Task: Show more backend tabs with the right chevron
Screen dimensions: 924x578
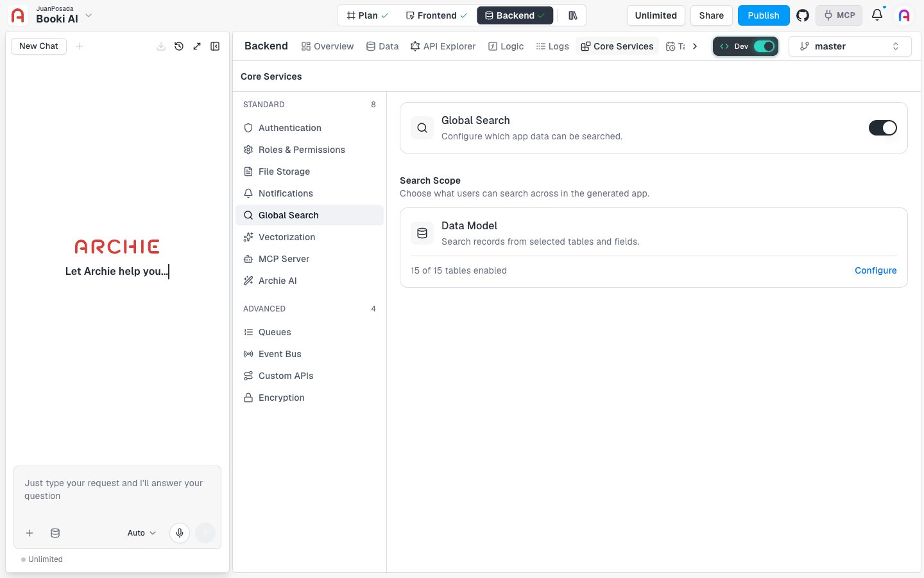Action: coord(695,46)
